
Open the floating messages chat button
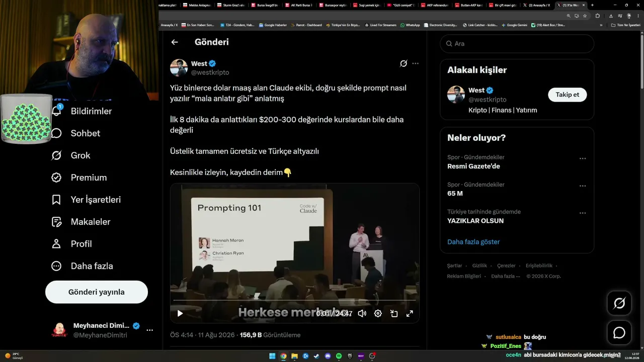(619, 332)
